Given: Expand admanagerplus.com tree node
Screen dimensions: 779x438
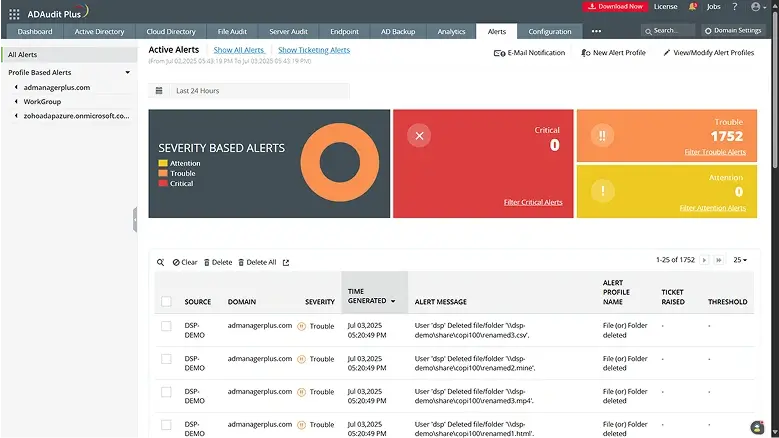Looking at the screenshot, I should pyautogui.click(x=16, y=87).
